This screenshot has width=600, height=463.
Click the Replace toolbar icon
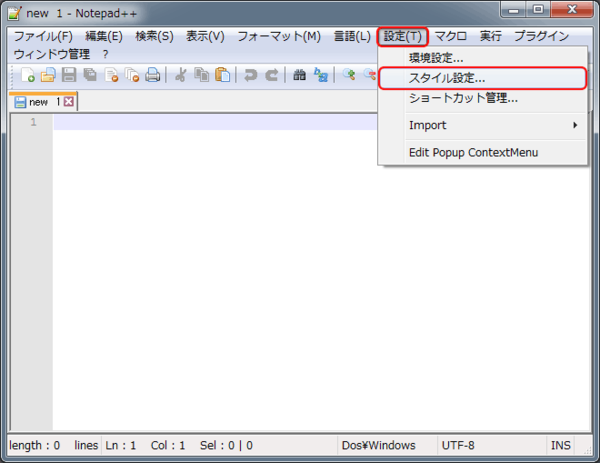[x=321, y=75]
